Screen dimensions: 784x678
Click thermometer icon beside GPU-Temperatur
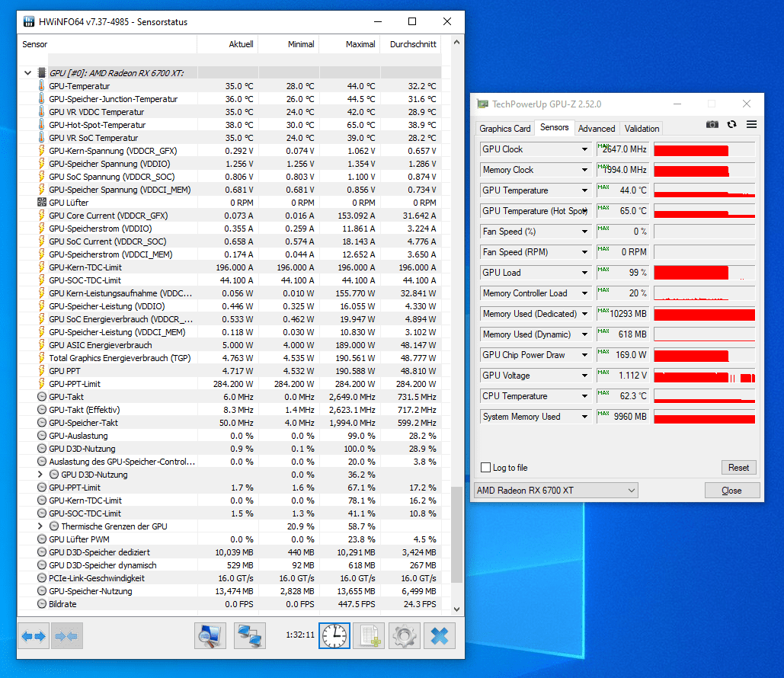click(x=41, y=85)
